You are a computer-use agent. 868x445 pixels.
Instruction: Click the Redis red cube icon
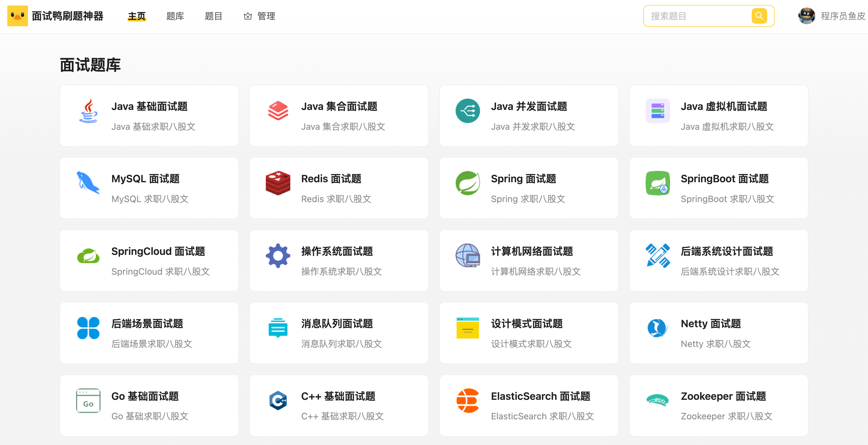coord(278,183)
